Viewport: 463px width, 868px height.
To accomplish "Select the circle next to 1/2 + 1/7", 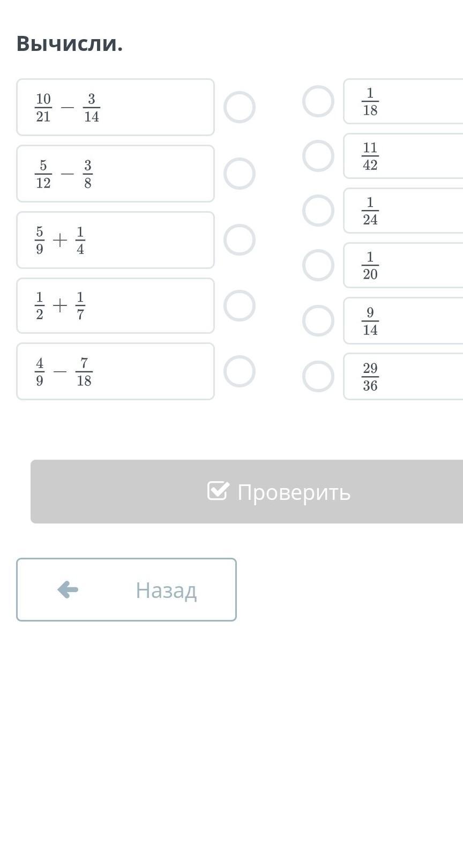I will (239, 306).
